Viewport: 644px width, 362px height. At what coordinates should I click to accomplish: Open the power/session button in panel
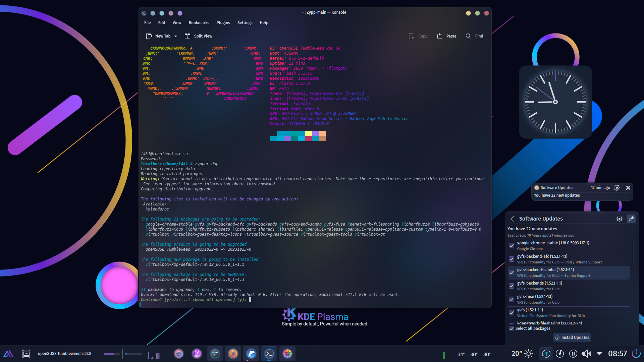click(x=636, y=354)
